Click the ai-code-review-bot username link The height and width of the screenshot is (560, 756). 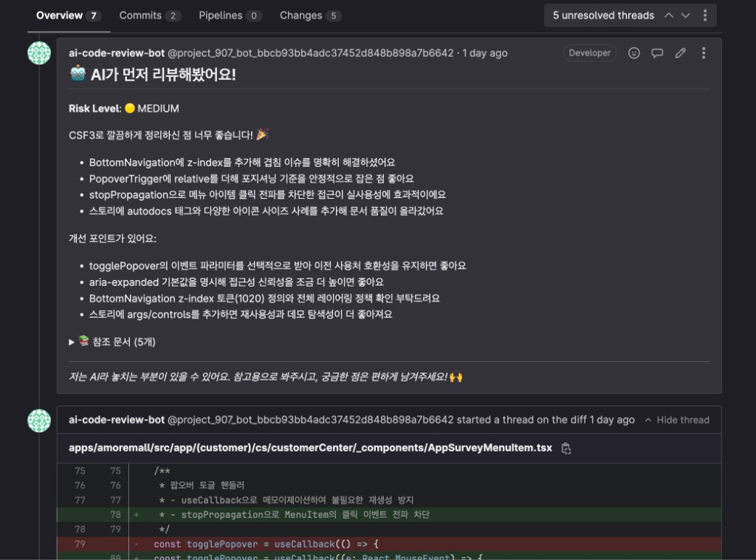coord(108,52)
